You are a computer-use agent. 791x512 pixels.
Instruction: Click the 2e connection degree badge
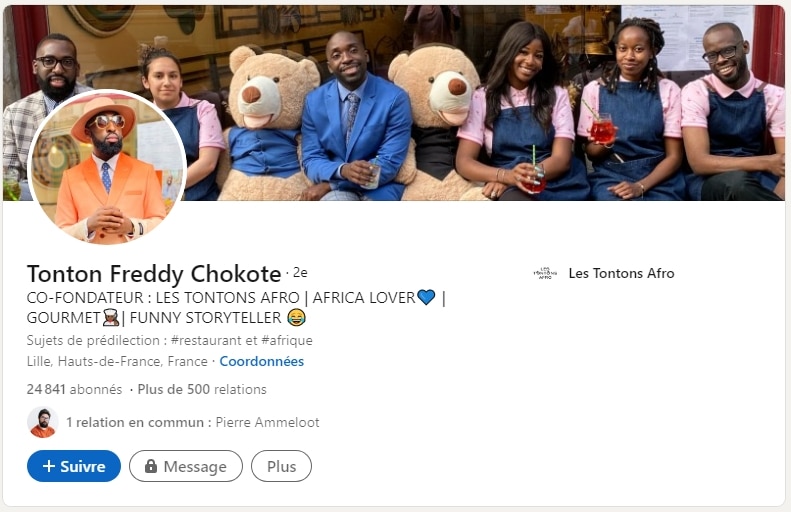click(x=300, y=273)
